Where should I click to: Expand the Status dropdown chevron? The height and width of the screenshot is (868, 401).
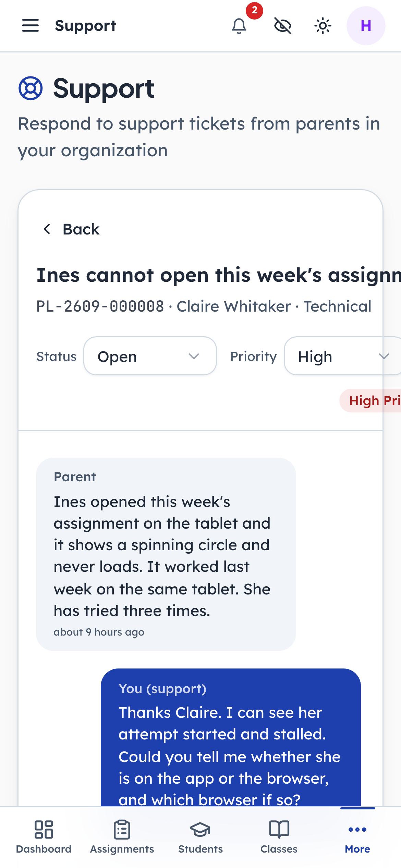(x=194, y=357)
